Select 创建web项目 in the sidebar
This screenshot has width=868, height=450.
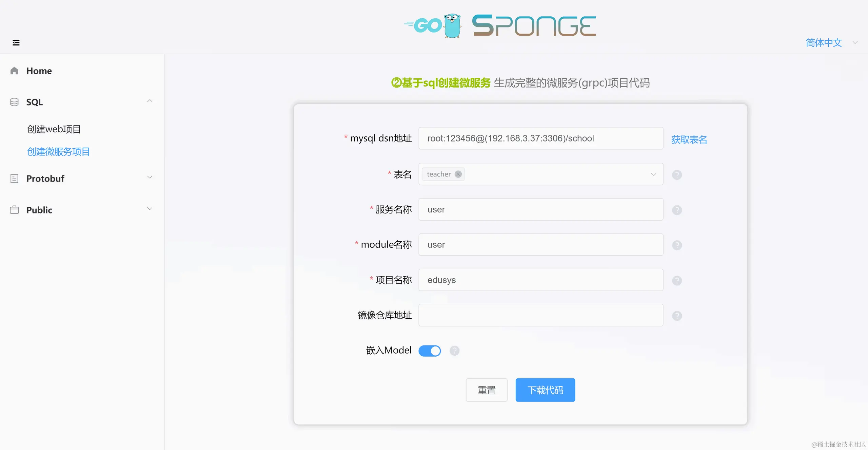(x=54, y=129)
